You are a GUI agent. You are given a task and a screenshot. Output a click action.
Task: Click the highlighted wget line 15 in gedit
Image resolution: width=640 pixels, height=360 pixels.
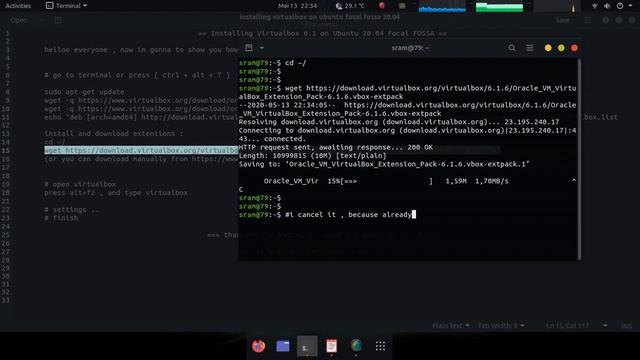141,150
